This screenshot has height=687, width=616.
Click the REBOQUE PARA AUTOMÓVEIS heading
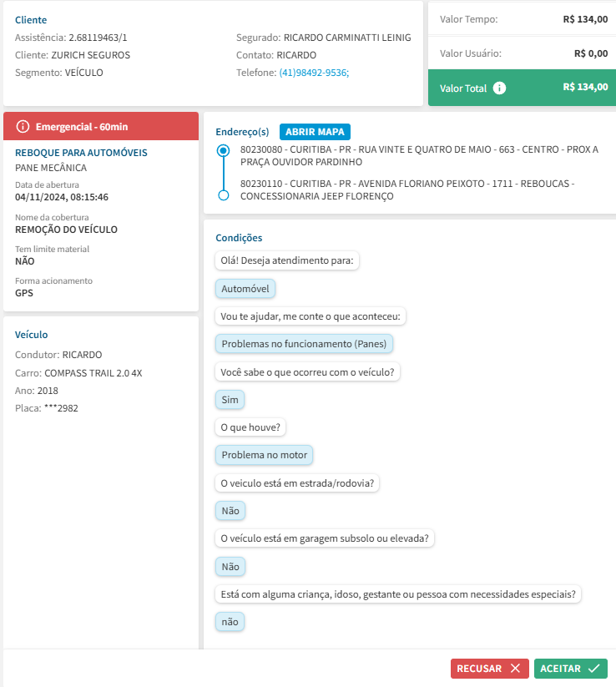(x=81, y=153)
